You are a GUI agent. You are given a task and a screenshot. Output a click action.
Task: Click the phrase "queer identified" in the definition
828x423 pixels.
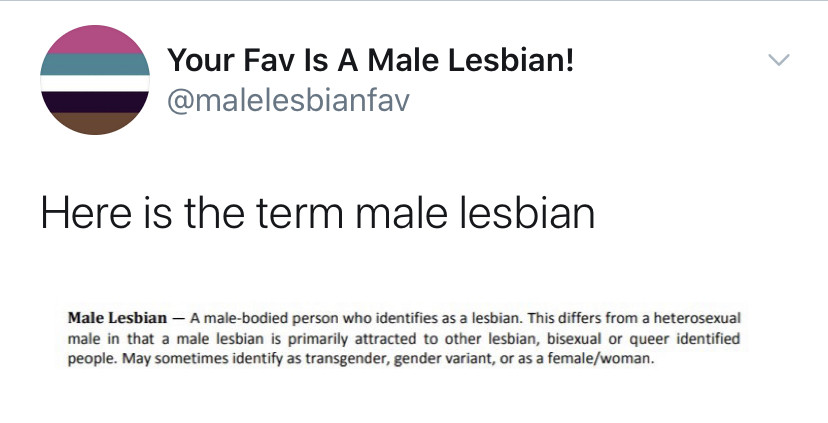(x=689, y=339)
